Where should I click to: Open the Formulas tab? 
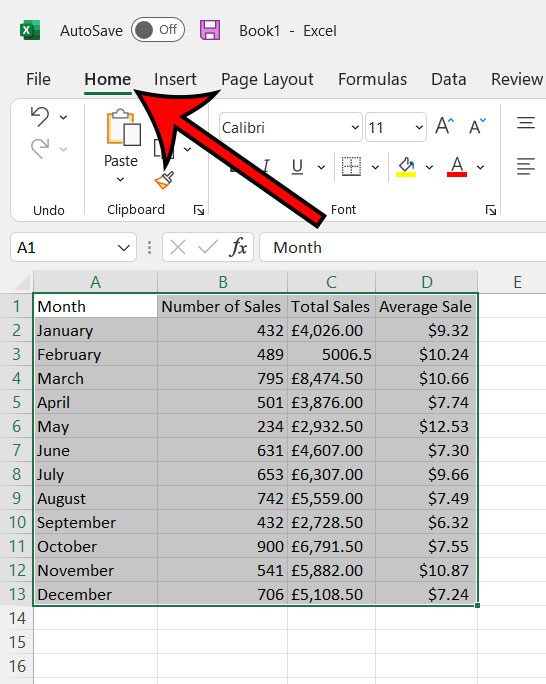(x=372, y=79)
